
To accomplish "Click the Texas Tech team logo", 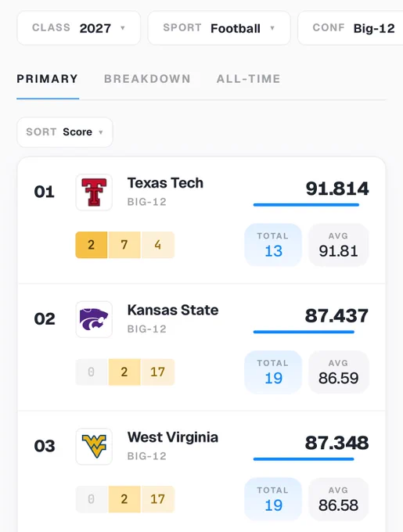I will coord(94,192).
